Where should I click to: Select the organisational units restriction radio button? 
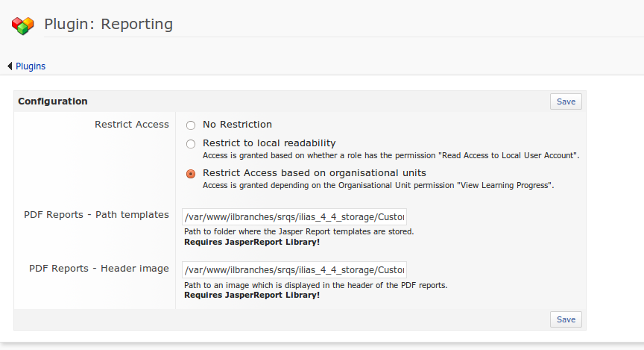pos(191,174)
